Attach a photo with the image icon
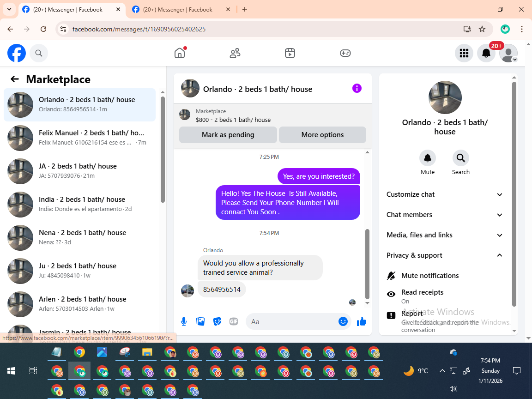 pos(200,321)
